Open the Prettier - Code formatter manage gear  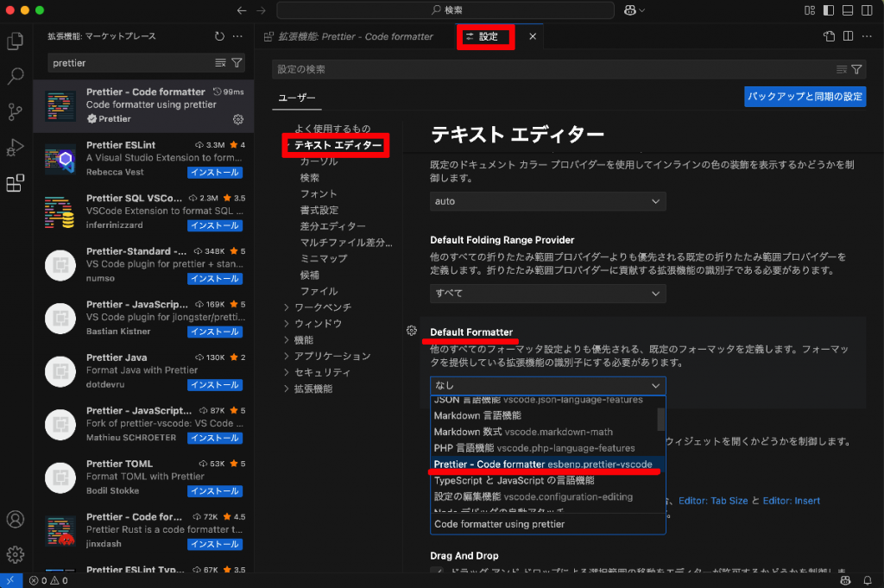238,119
